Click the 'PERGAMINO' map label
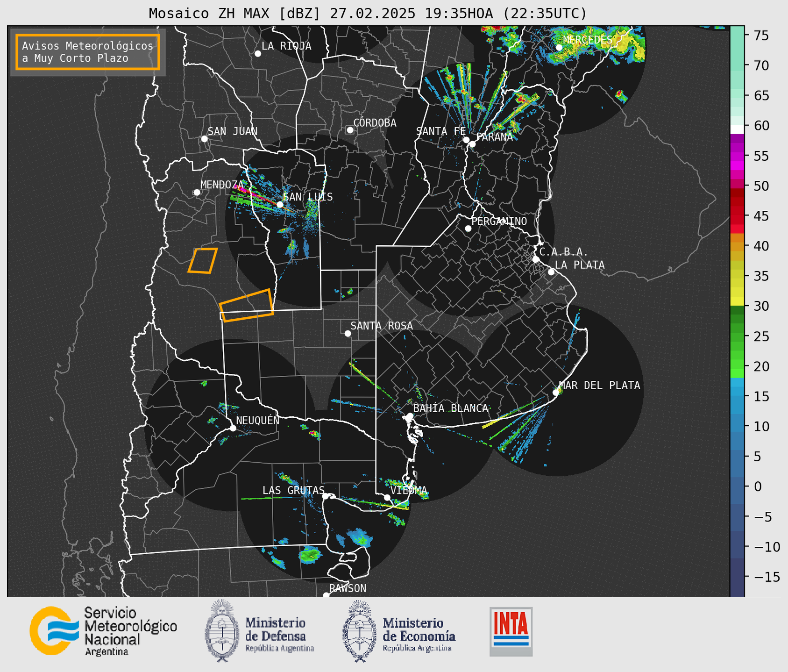The image size is (788, 672). [499, 221]
